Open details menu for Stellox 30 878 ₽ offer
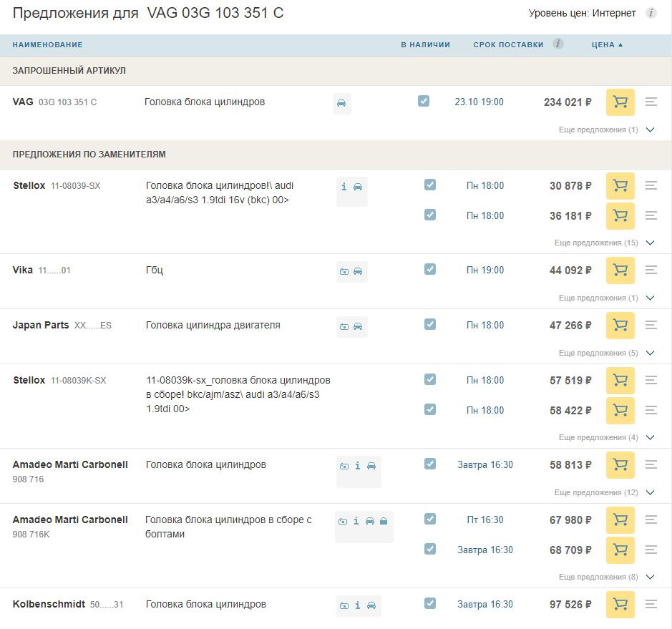Viewport: 672px width, 629px height. 651,185
